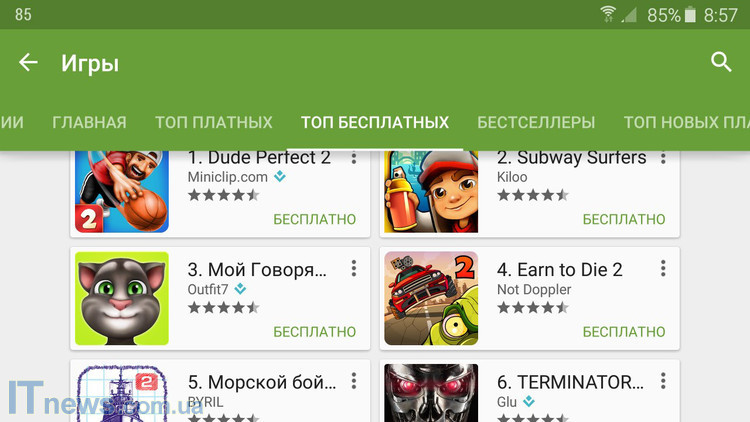Image resolution: width=750 pixels, height=422 pixels.
Task: Switch to the ГЛАВНАЯ tab
Action: [x=89, y=122]
